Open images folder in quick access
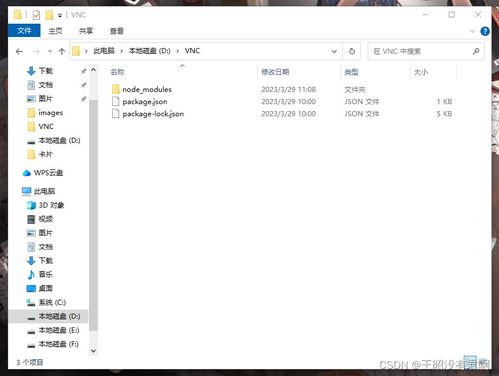This screenshot has height=376, width=499. point(51,113)
